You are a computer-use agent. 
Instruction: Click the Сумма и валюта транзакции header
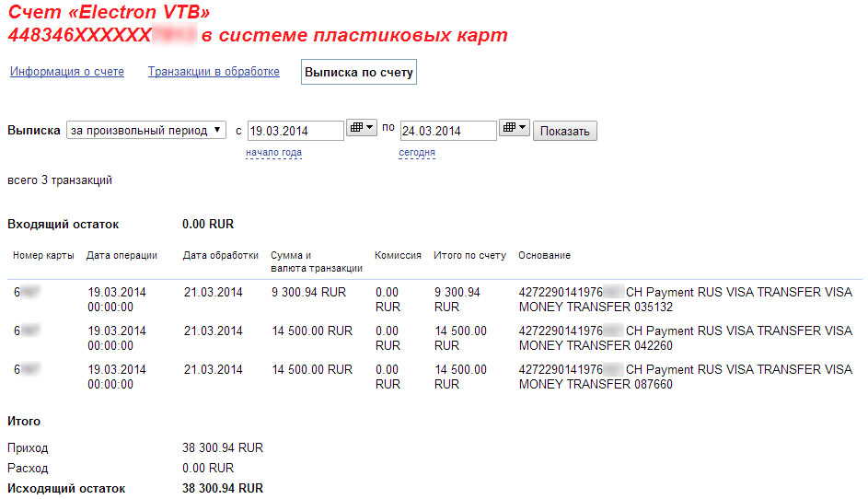click(317, 261)
